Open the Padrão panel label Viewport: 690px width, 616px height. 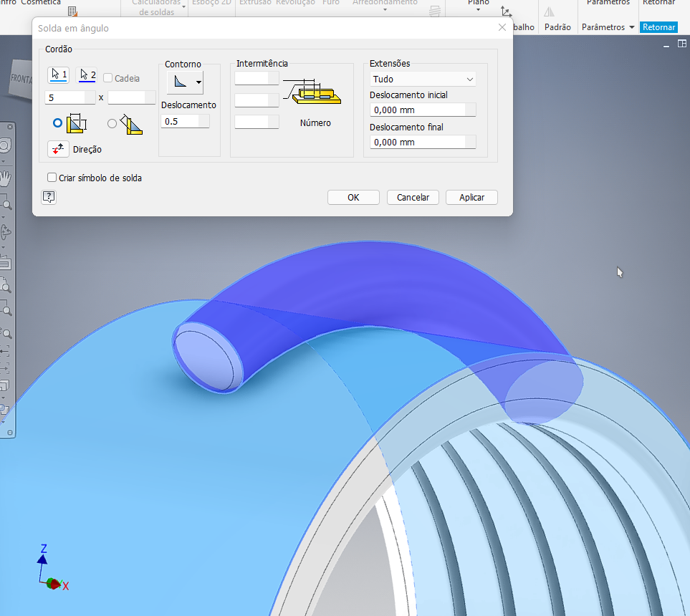click(x=557, y=27)
